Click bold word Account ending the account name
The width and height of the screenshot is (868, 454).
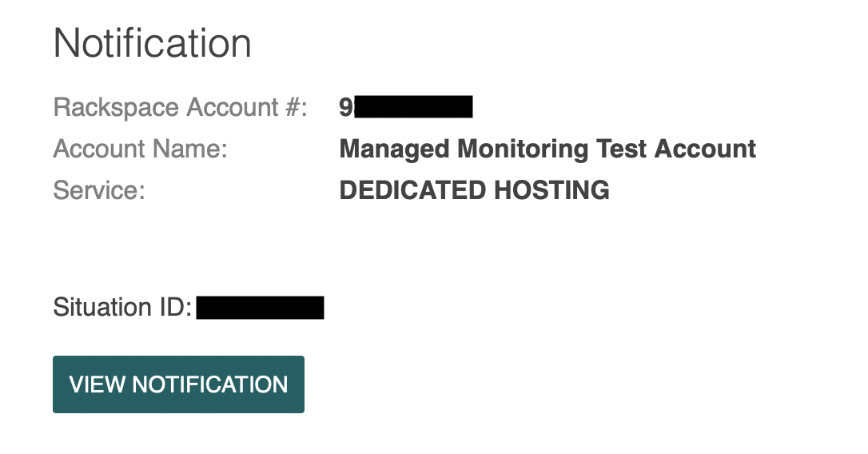point(705,149)
